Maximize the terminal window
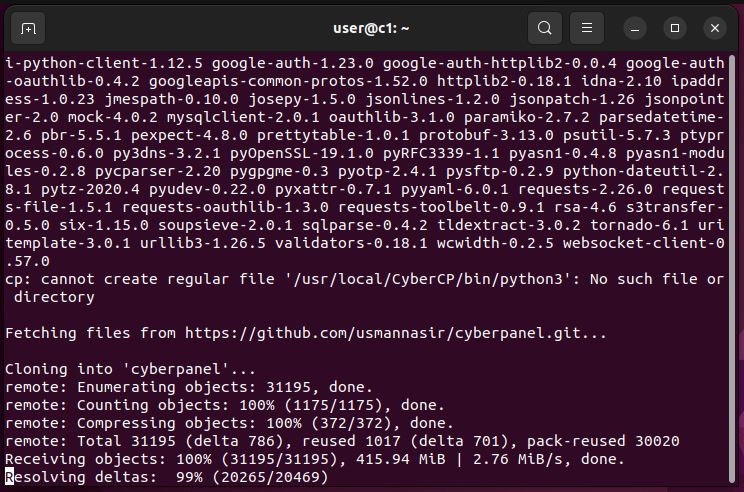 click(675, 28)
